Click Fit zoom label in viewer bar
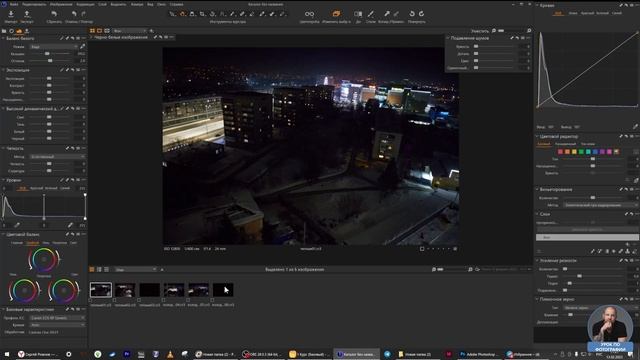The height and width of the screenshot is (360, 640). 480,31
